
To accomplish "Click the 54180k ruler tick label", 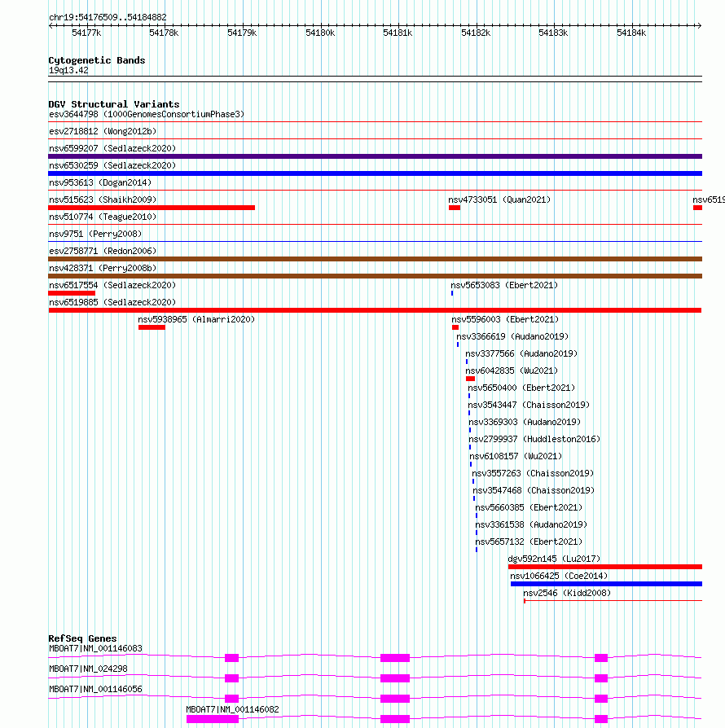I will tap(320, 33).
